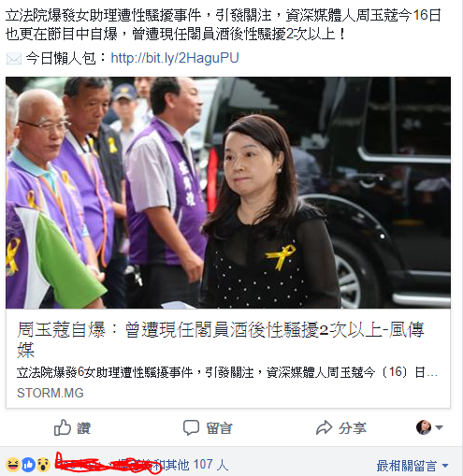Open the bit.ly/2HaguPU link

pyautogui.click(x=175, y=58)
